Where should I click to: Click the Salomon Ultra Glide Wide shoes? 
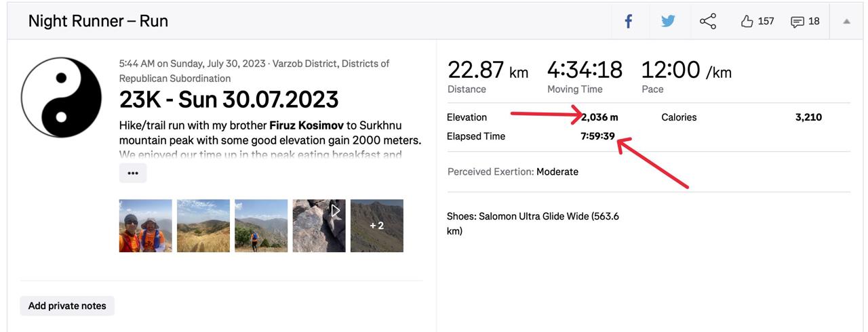pos(532,217)
